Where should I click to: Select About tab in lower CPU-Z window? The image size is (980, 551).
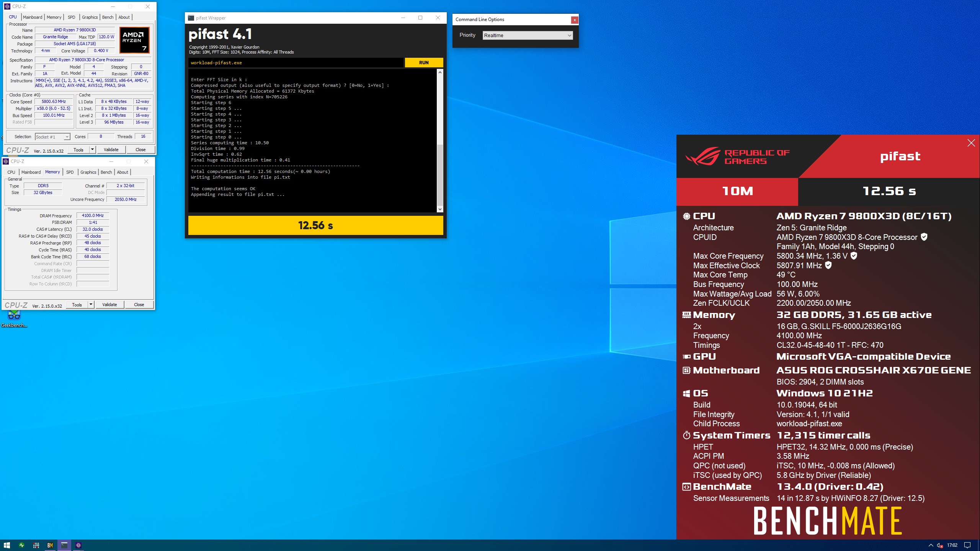coord(122,172)
